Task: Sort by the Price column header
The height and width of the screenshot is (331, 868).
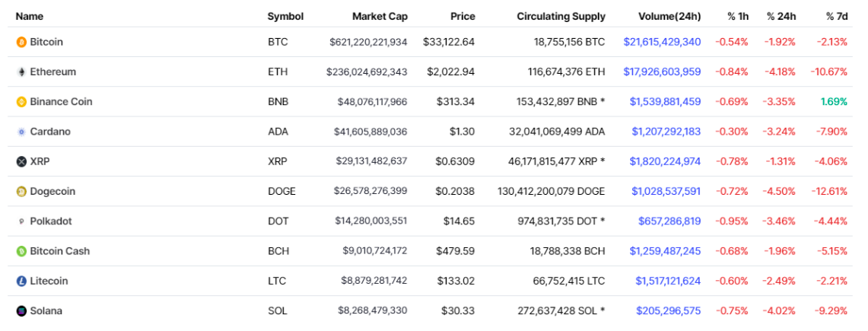Action: [x=462, y=16]
